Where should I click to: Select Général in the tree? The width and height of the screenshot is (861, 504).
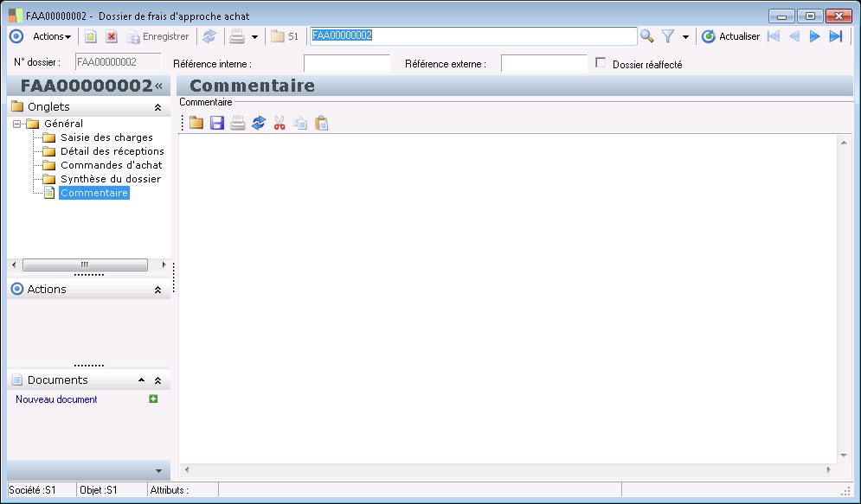(64, 124)
